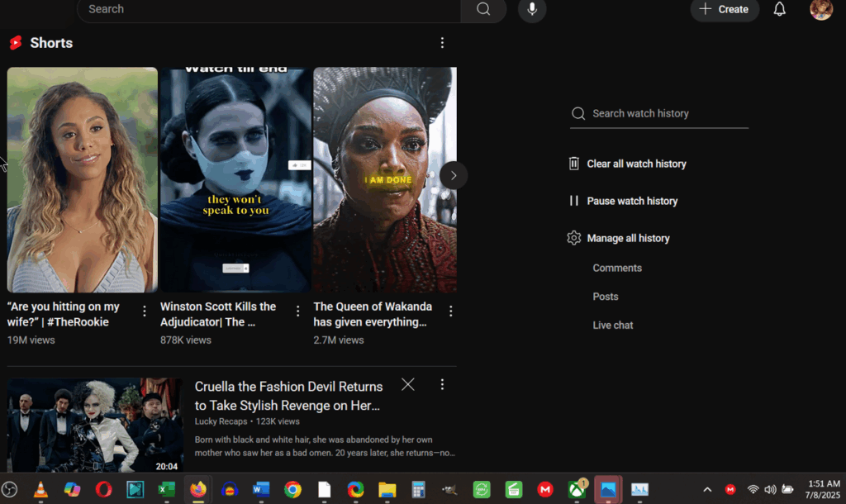This screenshot has height=504, width=846.
Task: Open the Photos app in the taskbar
Action: [x=608, y=489]
